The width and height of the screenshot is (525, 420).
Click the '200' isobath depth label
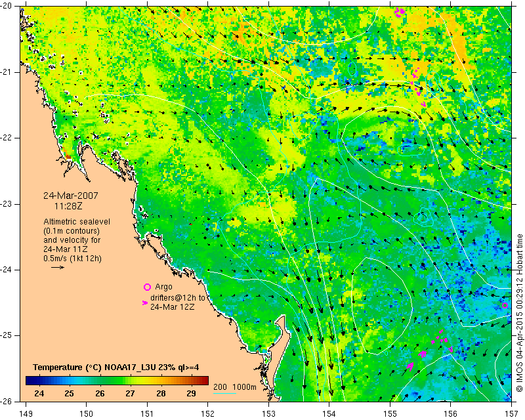[220, 387]
